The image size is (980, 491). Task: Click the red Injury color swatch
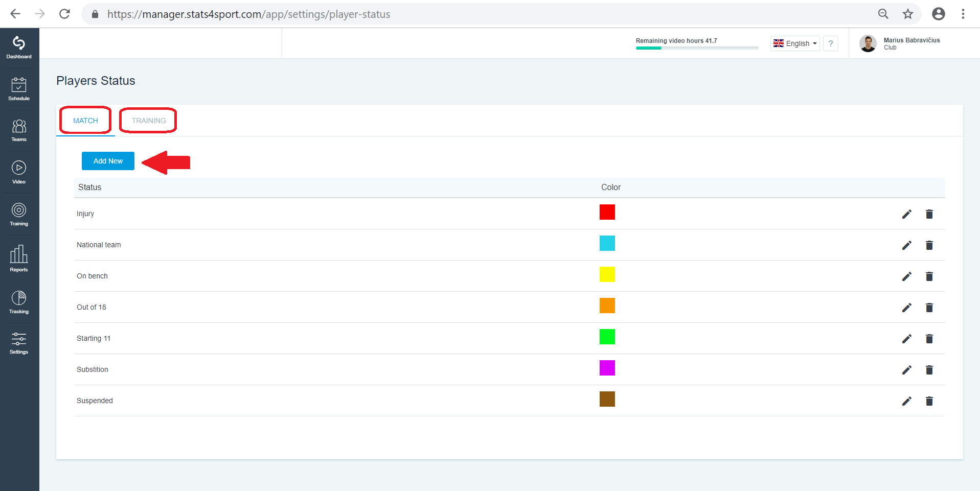pyautogui.click(x=607, y=212)
